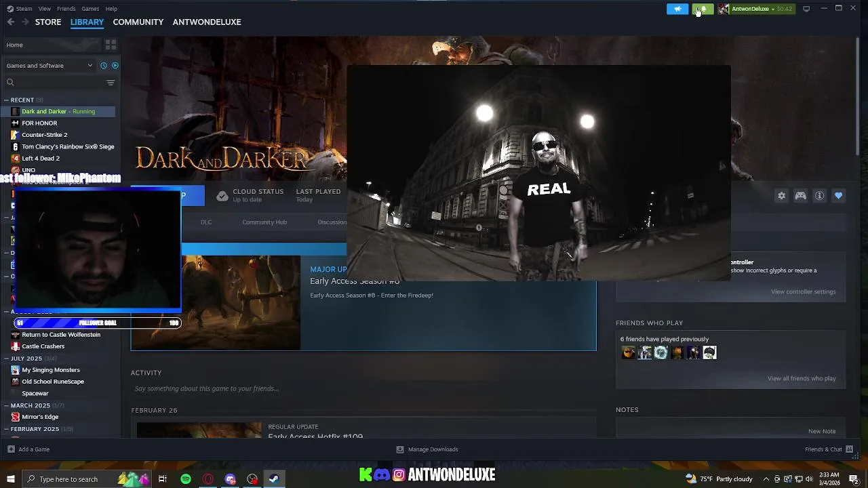Collapse the MARCH 2025 category

pyautogui.click(x=6, y=405)
